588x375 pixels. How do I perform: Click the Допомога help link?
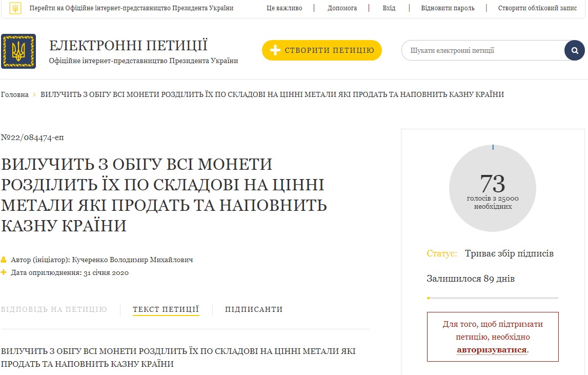pyautogui.click(x=342, y=8)
